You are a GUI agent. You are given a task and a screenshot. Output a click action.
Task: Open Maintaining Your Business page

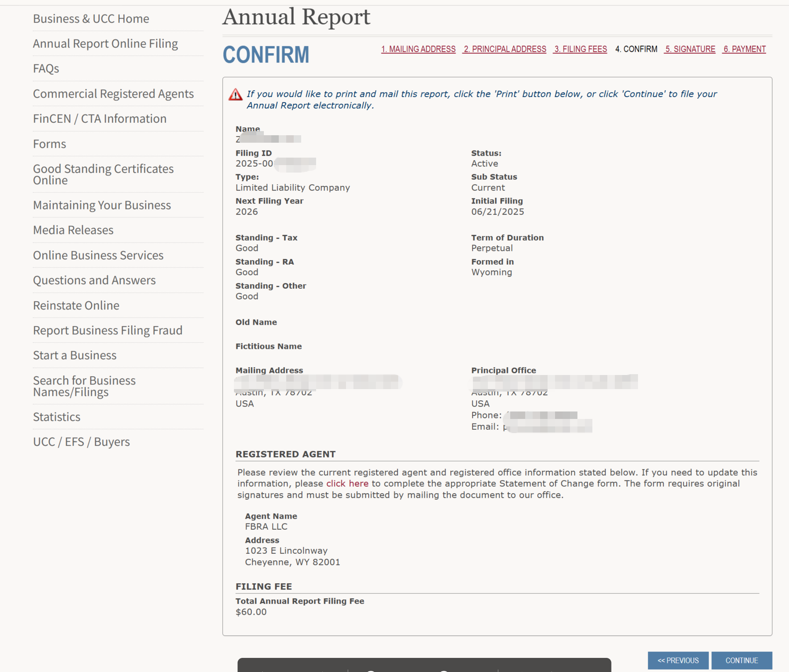(102, 205)
